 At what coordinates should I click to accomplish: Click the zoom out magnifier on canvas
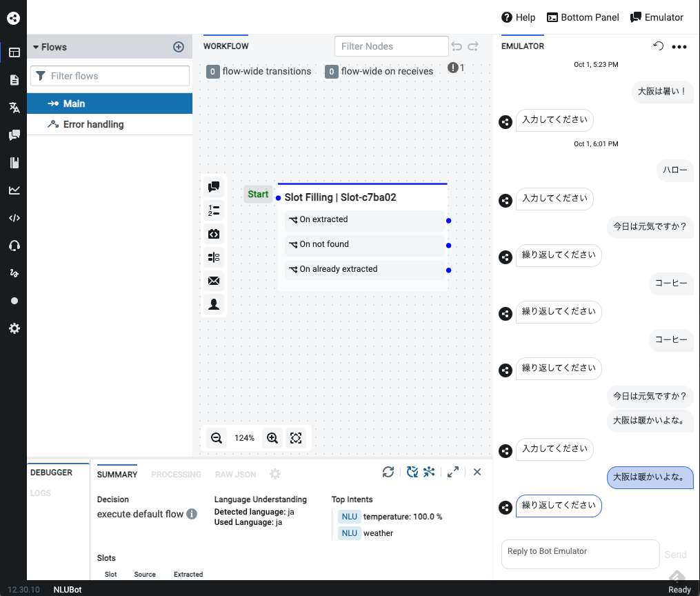point(217,438)
